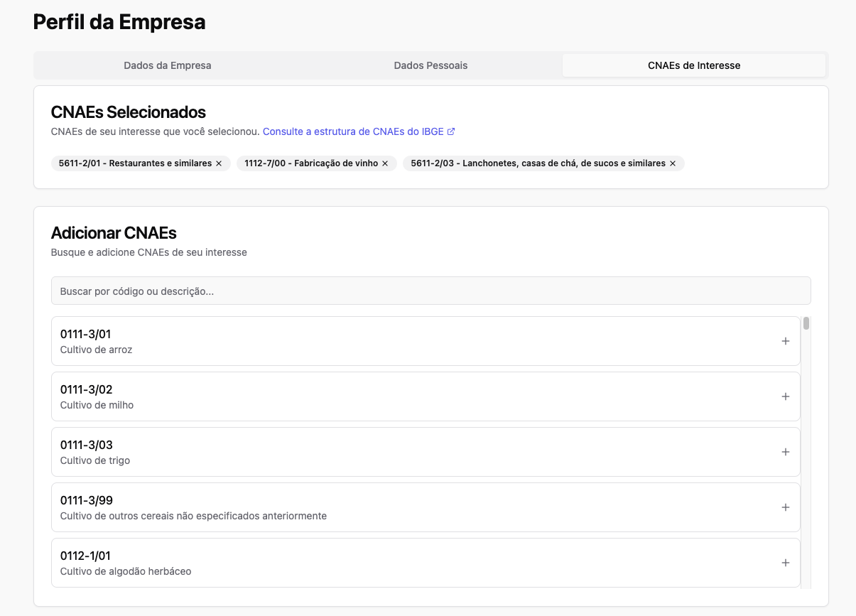
Task: Click plus icon for Cultivo de milho
Action: pos(785,396)
